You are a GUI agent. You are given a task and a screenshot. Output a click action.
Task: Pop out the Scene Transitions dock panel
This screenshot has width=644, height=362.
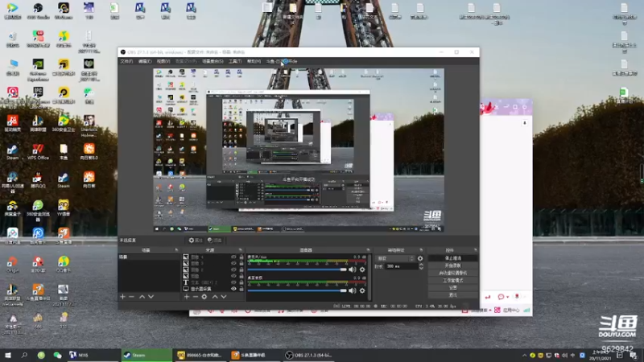(x=421, y=250)
